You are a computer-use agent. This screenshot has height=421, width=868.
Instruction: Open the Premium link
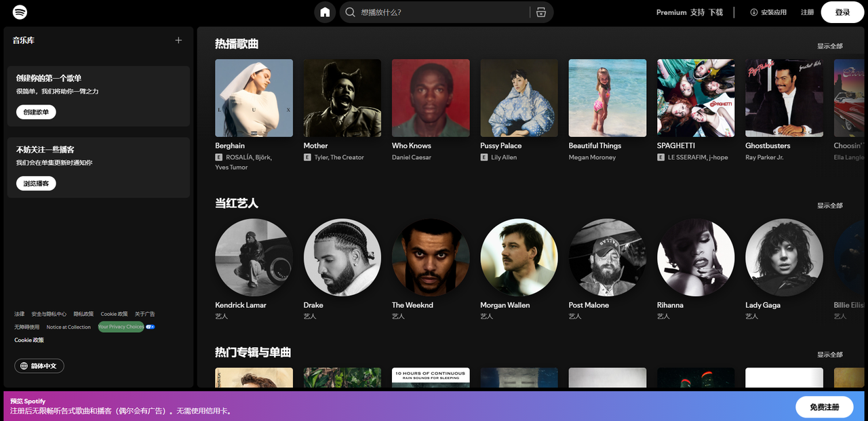pyautogui.click(x=671, y=12)
